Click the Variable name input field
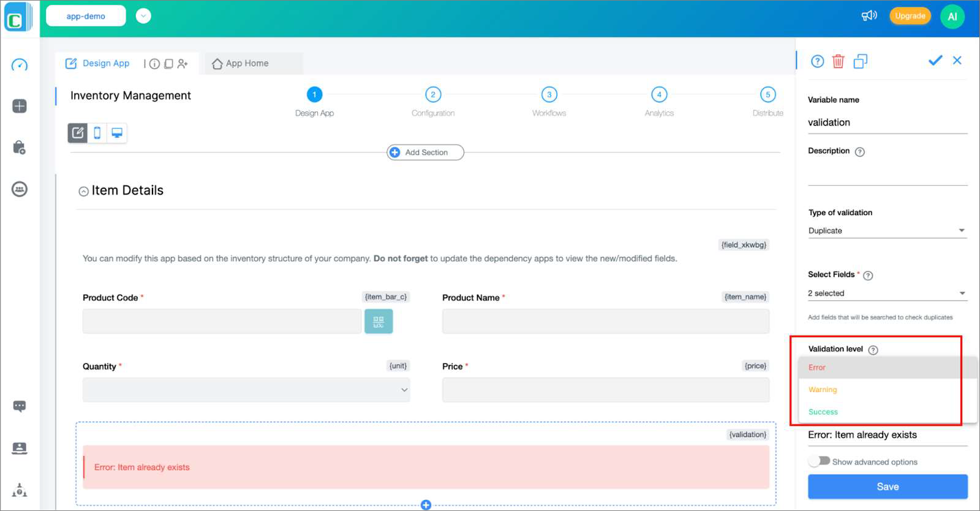This screenshot has height=511, width=980. pyautogui.click(x=888, y=123)
